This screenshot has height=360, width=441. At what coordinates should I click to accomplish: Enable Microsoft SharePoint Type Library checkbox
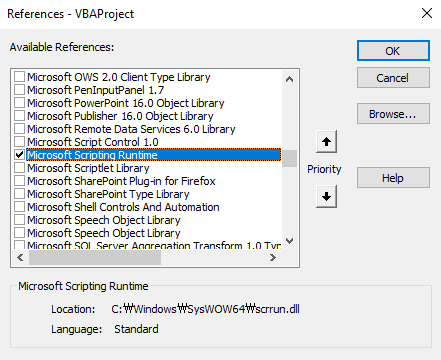(19, 194)
